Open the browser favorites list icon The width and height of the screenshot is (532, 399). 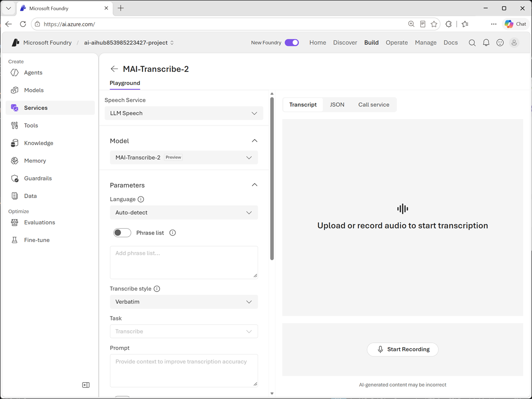(x=465, y=24)
